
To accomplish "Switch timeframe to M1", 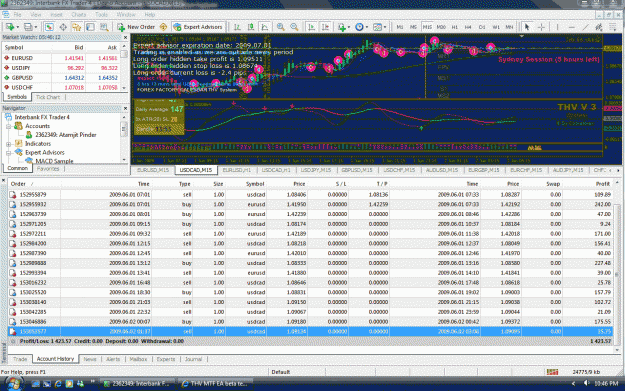I will pos(399,27).
